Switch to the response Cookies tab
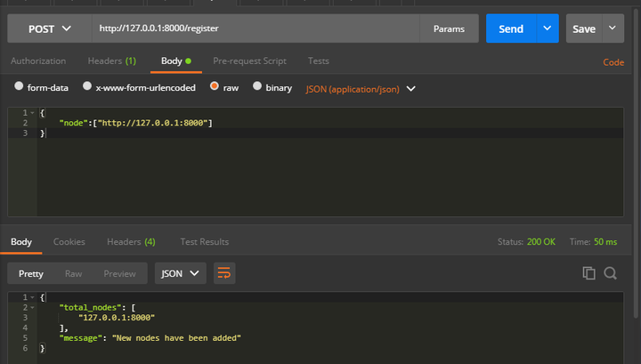The image size is (641, 364). 69,242
